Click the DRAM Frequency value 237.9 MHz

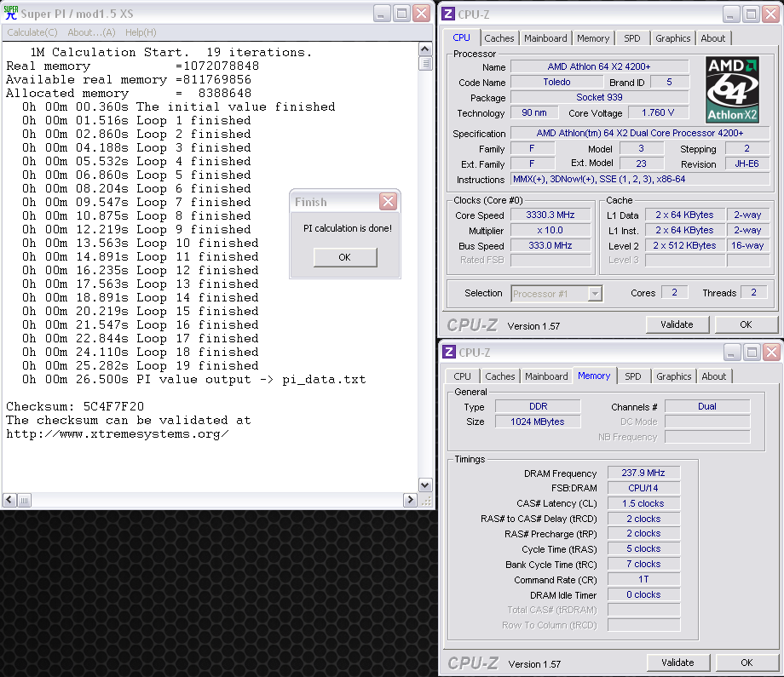[x=643, y=473]
